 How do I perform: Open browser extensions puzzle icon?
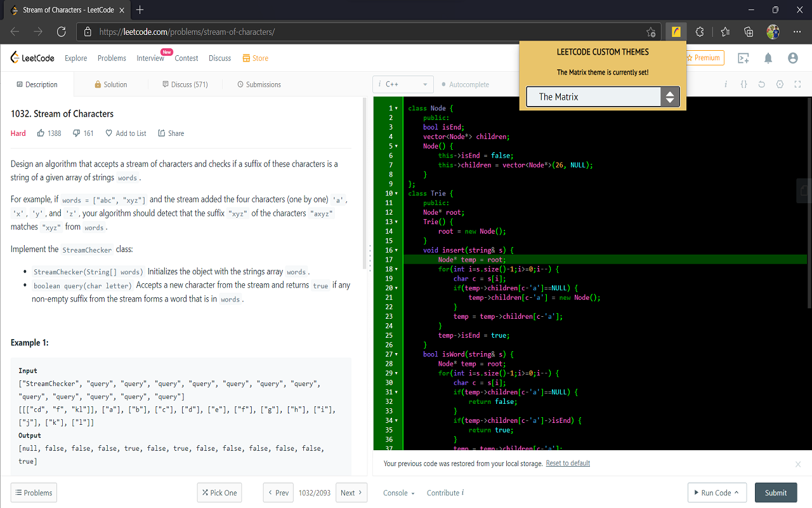click(700, 32)
